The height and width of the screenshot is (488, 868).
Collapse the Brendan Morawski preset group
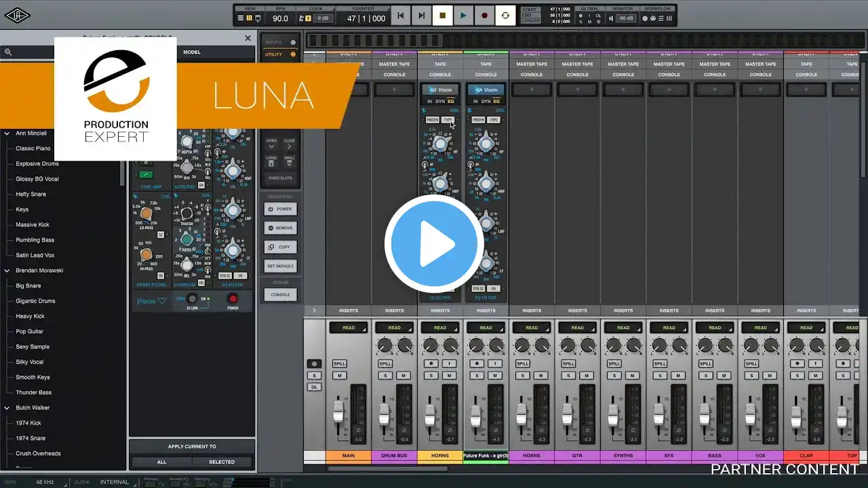point(7,270)
